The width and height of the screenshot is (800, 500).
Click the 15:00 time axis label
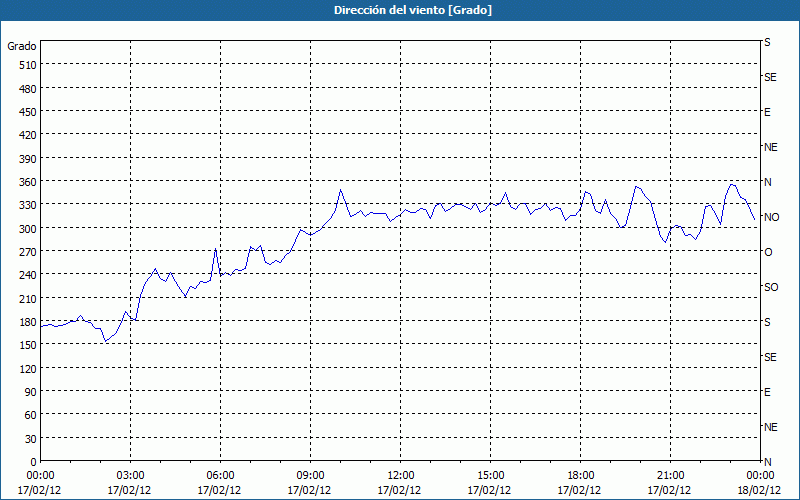click(x=490, y=476)
